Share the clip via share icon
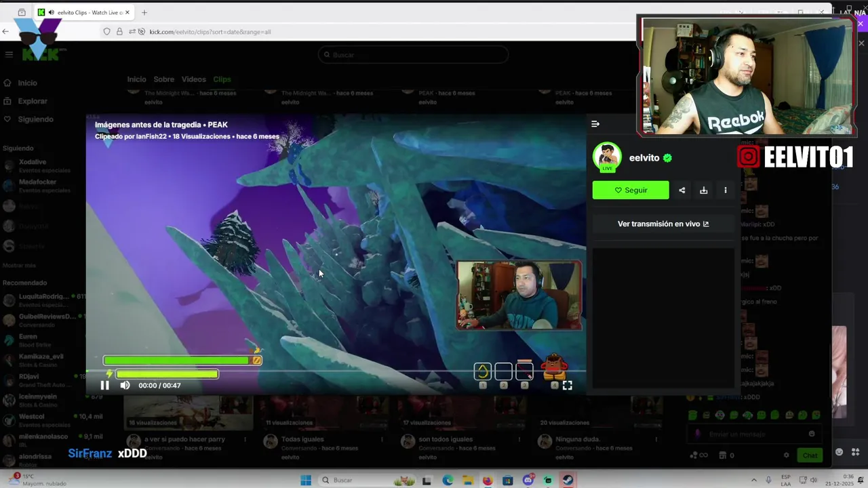This screenshot has width=868, height=488. coord(682,190)
